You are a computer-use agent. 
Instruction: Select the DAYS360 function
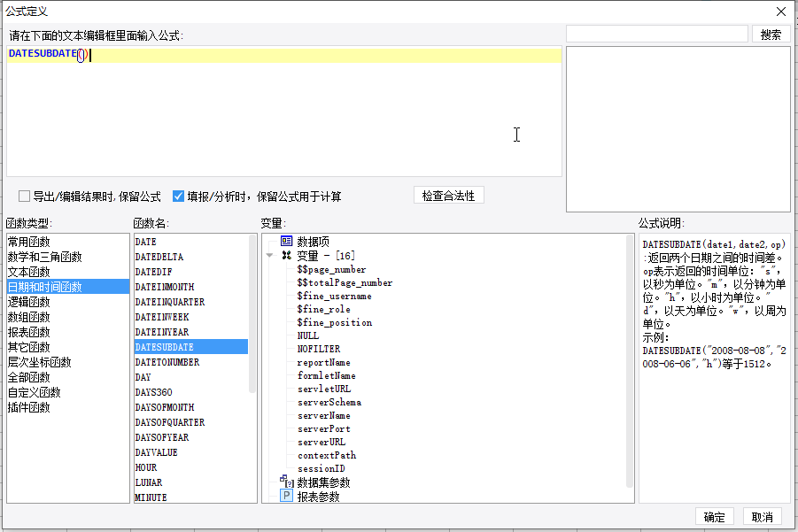click(x=190, y=392)
